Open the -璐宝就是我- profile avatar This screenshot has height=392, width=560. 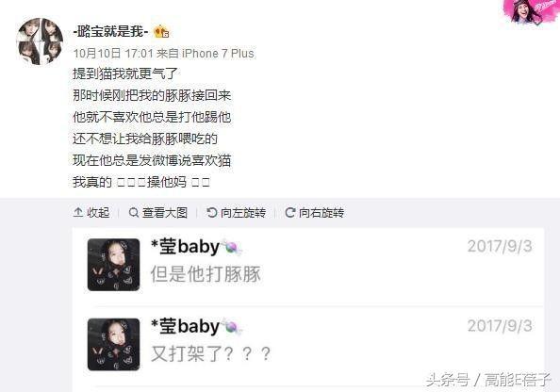(x=40, y=41)
